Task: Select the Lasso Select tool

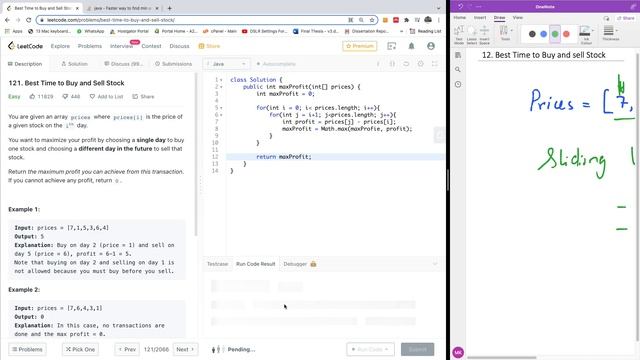Action: 471,35
